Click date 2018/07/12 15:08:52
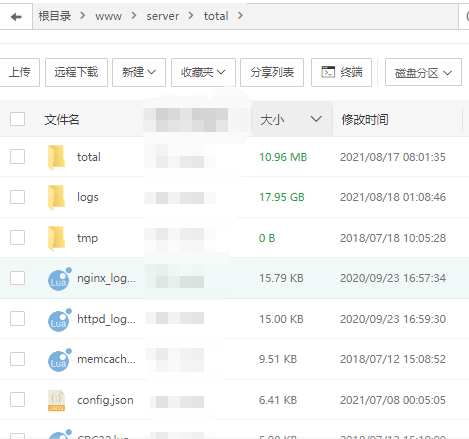The image size is (469, 439). pyautogui.click(x=393, y=359)
